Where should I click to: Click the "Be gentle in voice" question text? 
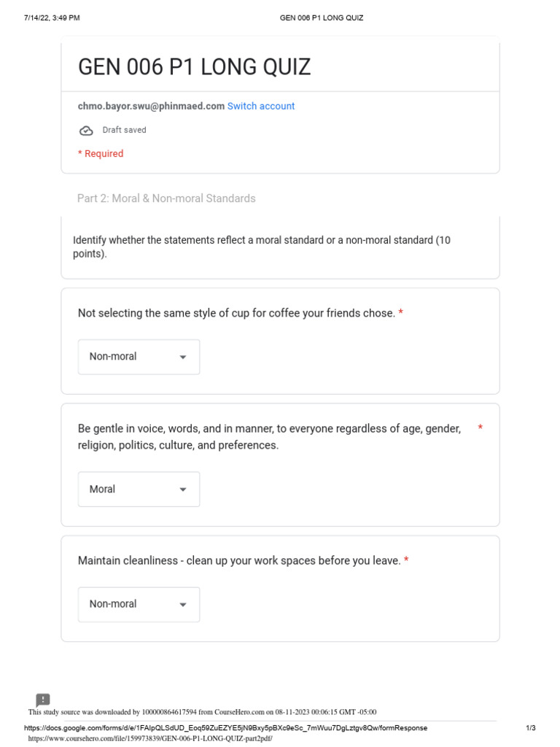pyautogui.click(x=269, y=436)
